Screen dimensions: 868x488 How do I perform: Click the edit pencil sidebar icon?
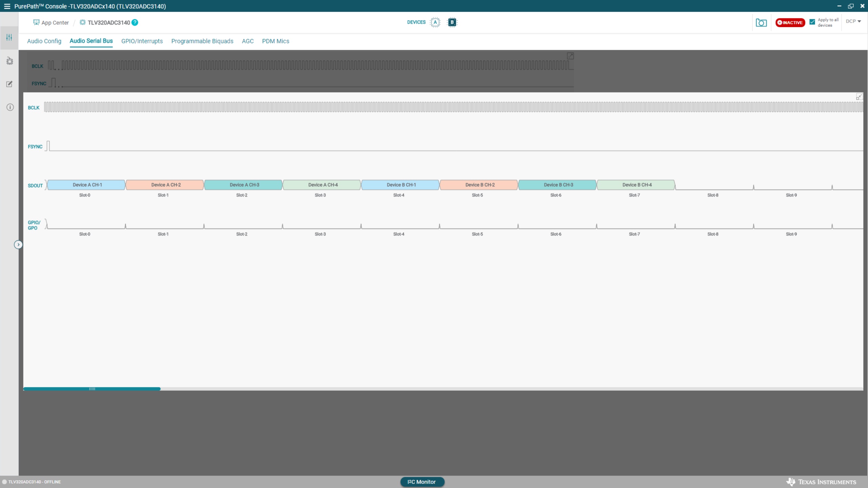point(9,84)
